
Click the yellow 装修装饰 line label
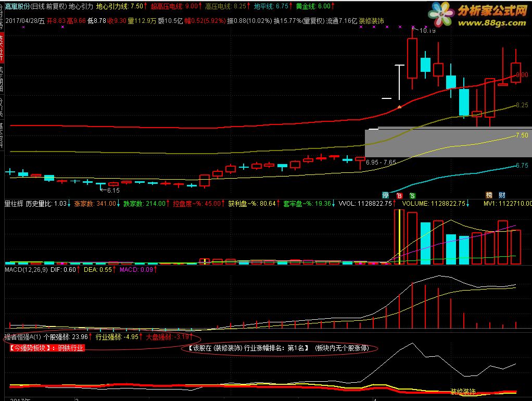463,392
